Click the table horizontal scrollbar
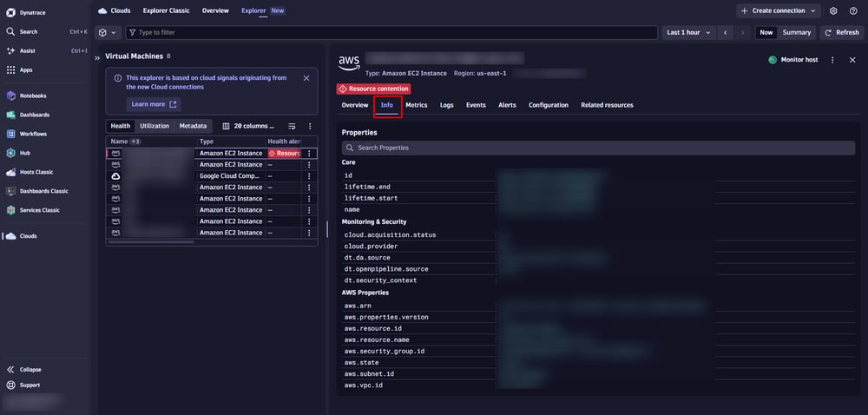This screenshot has width=868, height=415. point(151,242)
